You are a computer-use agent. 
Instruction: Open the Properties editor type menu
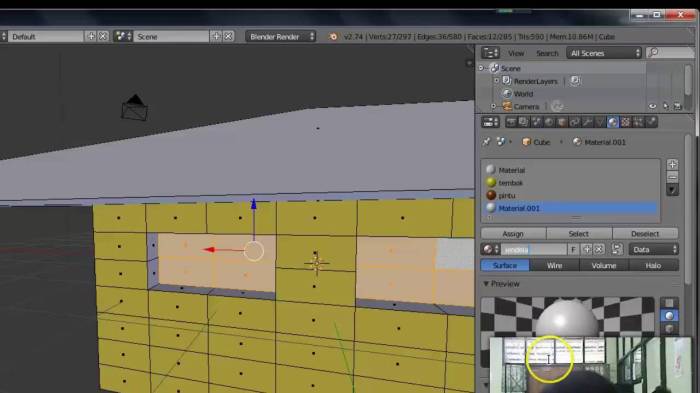pyautogui.click(x=491, y=122)
